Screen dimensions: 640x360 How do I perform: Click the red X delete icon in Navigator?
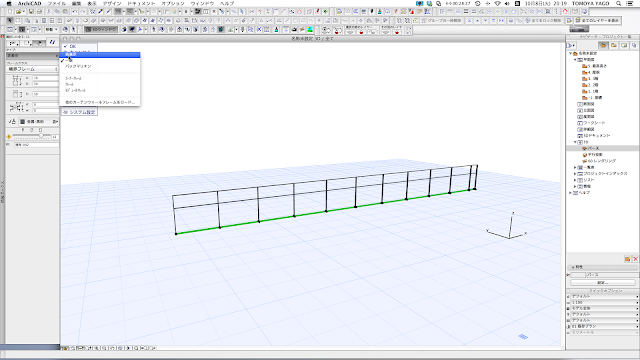point(635,259)
